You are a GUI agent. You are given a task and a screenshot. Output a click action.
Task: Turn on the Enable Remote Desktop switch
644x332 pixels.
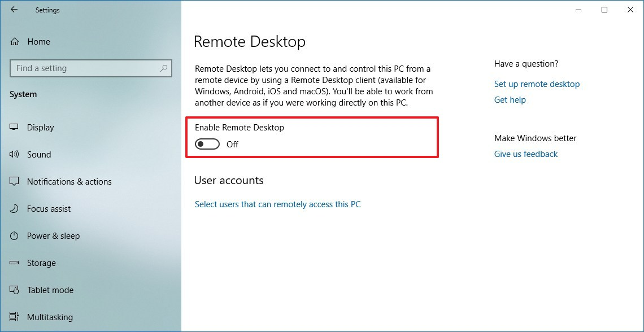pyautogui.click(x=207, y=145)
